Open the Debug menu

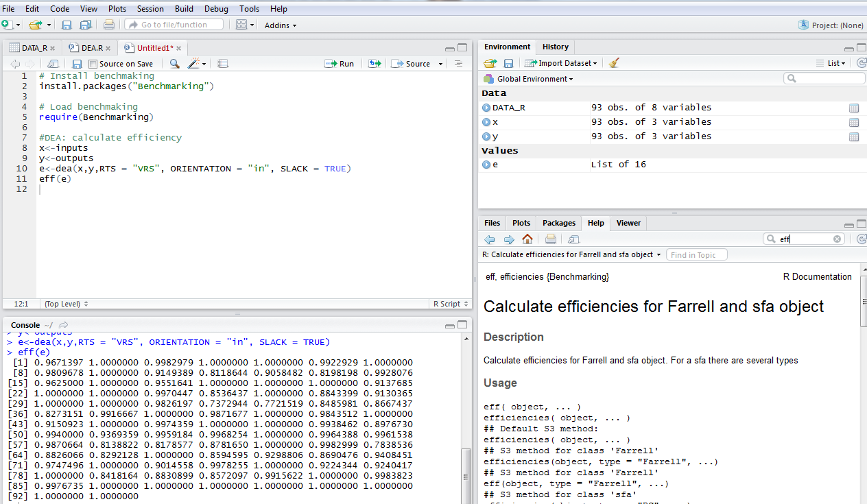pyautogui.click(x=217, y=9)
